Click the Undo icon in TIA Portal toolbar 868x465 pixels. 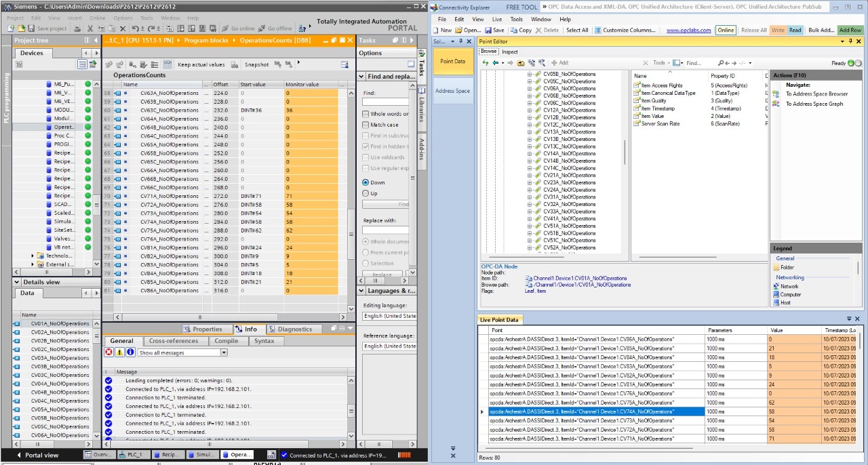tap(136, 28)
